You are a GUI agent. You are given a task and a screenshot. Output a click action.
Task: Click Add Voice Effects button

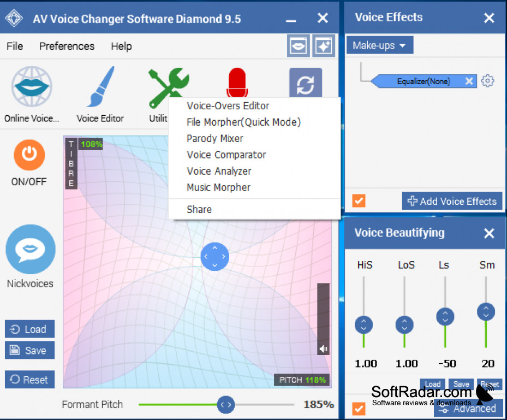452,201
